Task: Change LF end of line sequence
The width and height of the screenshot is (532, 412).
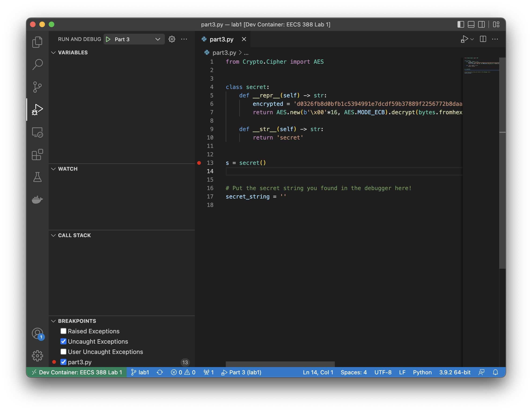Action: [x=402, y=372]
